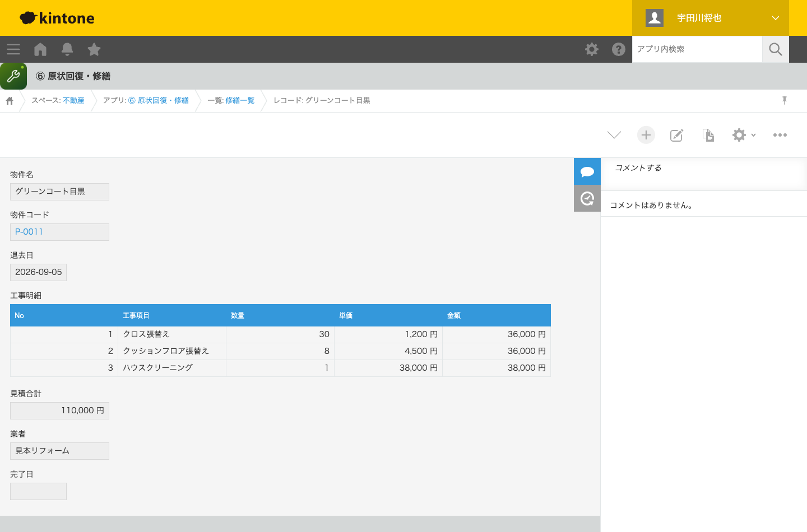Click into the アプリ内検索 search field

tap(697, 49)
